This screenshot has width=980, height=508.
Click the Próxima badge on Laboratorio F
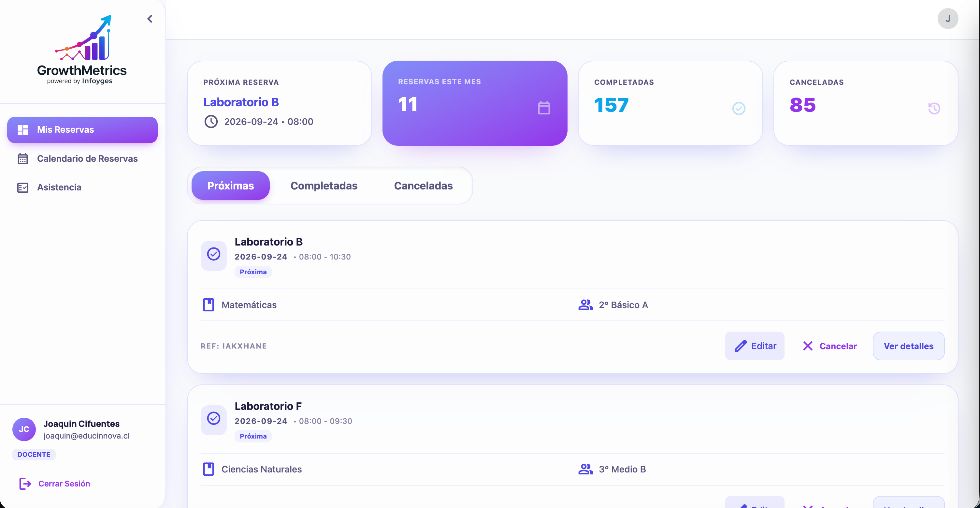click(x=253, y=436)
